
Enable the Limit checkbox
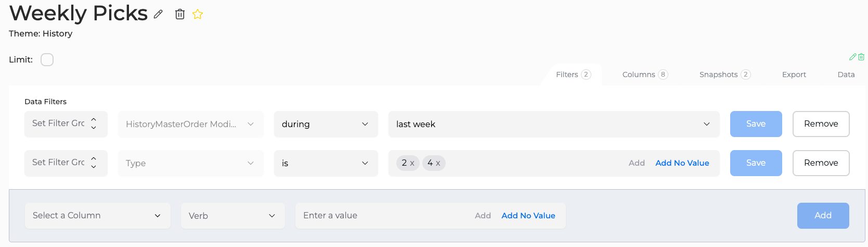click(x=47, y=59)
